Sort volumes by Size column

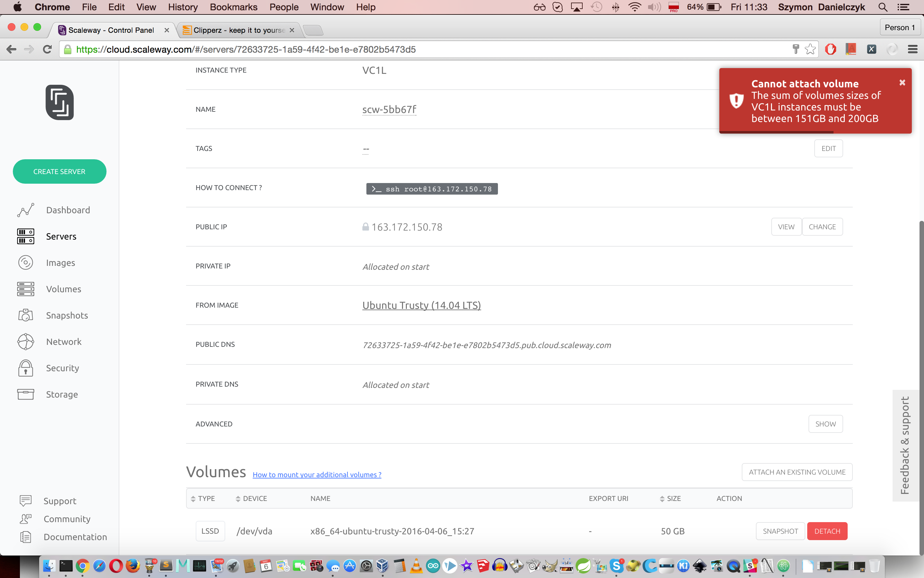pos(670,498)
